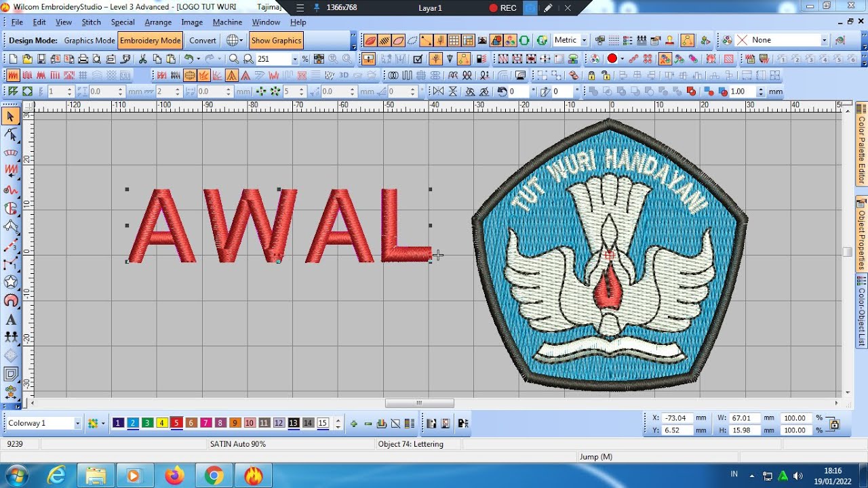
Task: Expand the Colorway 1 dropdown
Action: [77, 424]
